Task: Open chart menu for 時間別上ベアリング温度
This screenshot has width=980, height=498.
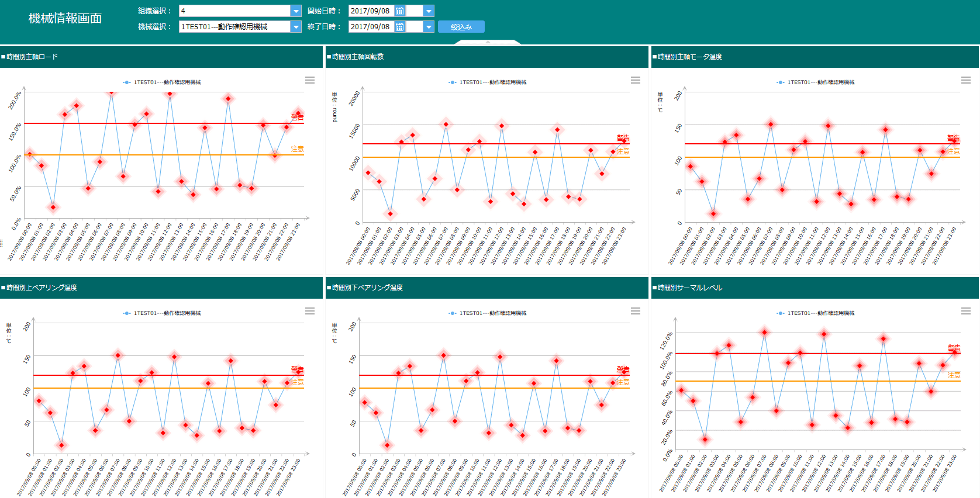Action: (x=310, y=311)
